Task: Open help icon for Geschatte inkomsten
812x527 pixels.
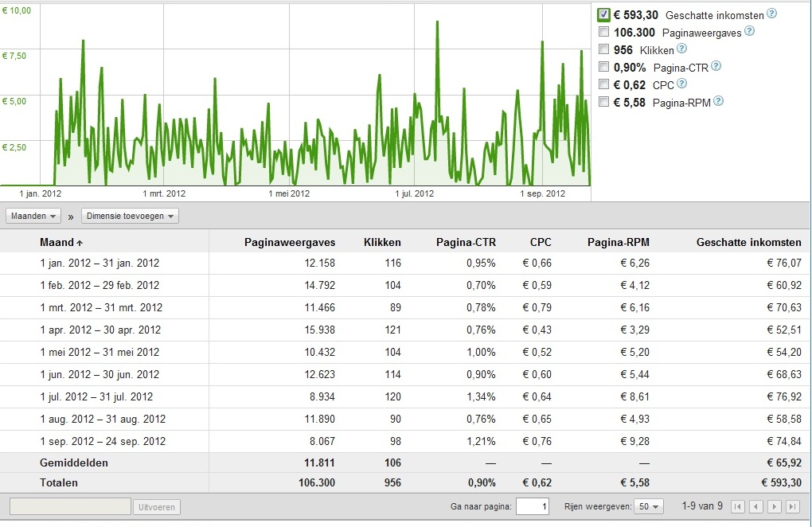Action: [x=771, y=14]
